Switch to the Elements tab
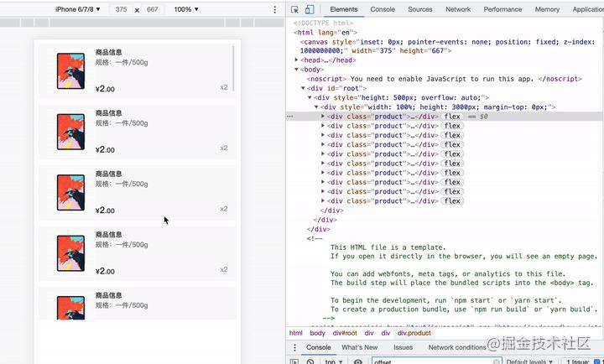The height and width of the screenshot is (364, 604). tap(344, 9)
